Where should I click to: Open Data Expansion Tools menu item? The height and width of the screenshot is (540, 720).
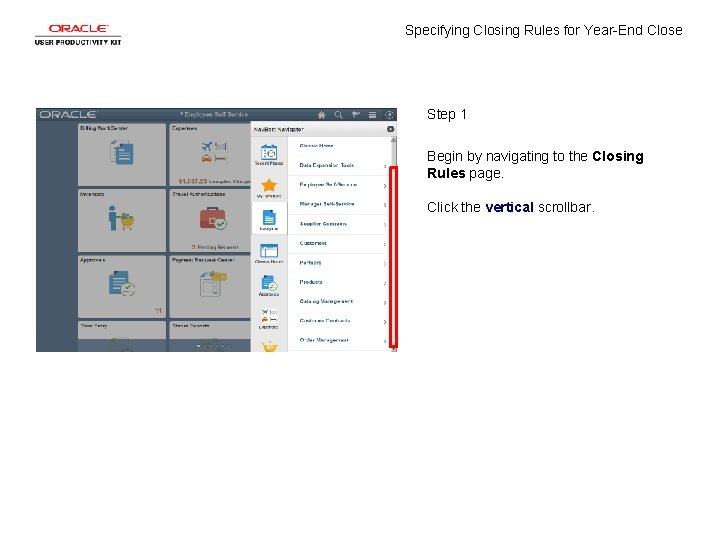(x=338, y=165)
